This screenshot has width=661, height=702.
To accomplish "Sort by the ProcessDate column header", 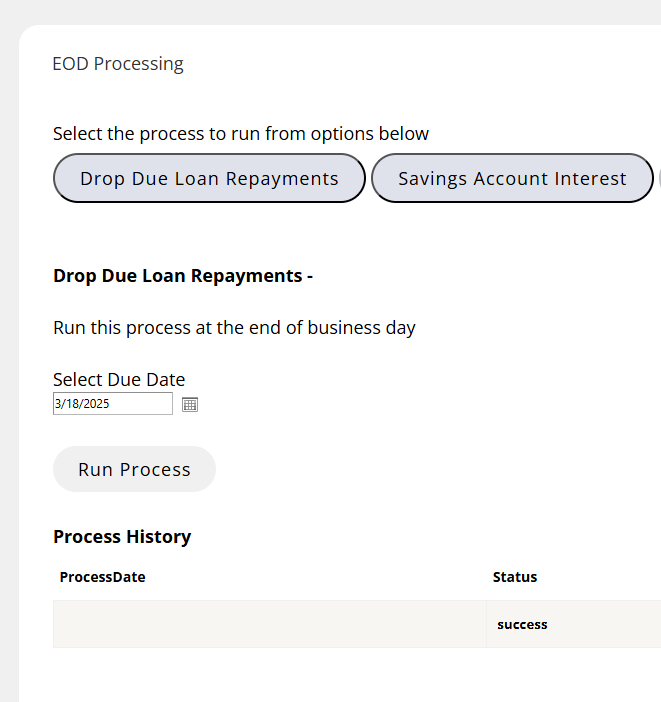I will click(x=102, y=577).
